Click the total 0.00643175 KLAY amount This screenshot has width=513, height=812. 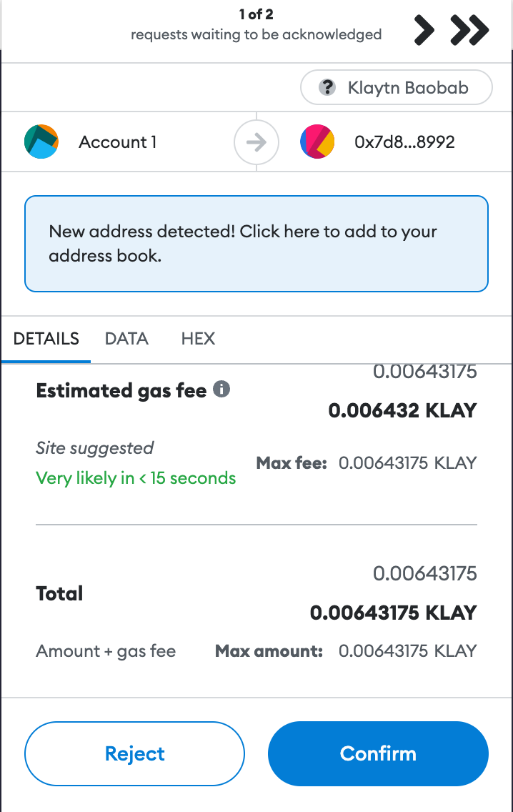click(394, 613)
